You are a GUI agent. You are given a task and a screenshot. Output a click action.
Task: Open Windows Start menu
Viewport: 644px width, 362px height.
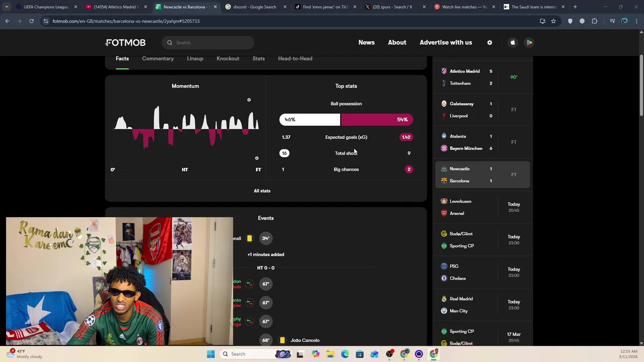pyautogui.click(x=211, y=354)
